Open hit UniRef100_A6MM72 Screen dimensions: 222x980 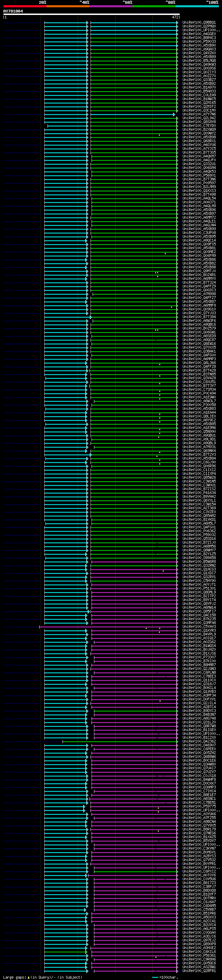tap(199, 218)
